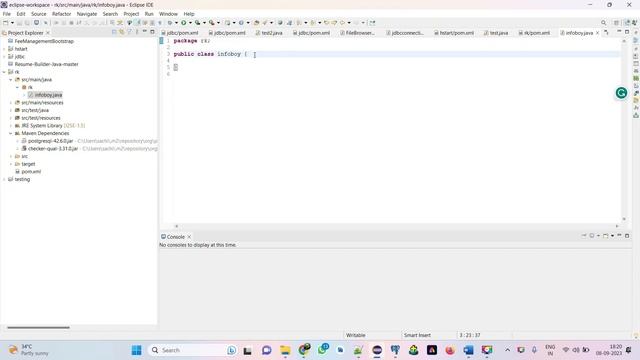Select FeeManagementBootstrap project

[x=44, y=41]
